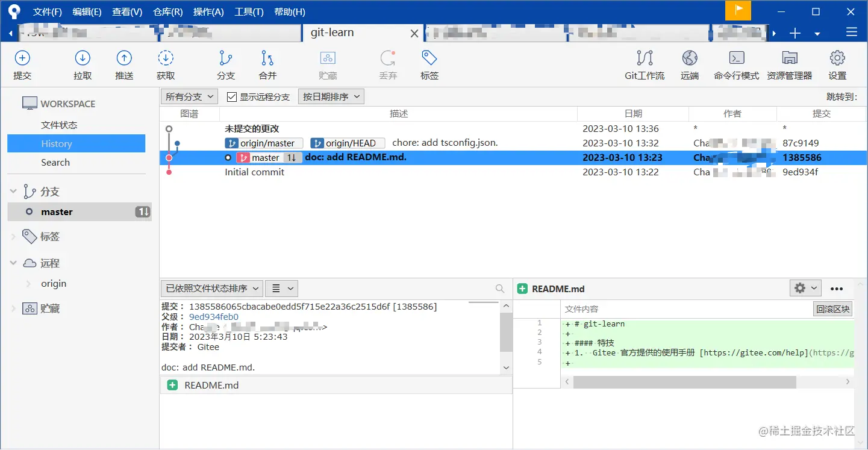Click the origin/master branch label
868x450 pixels.
point(264,143)
